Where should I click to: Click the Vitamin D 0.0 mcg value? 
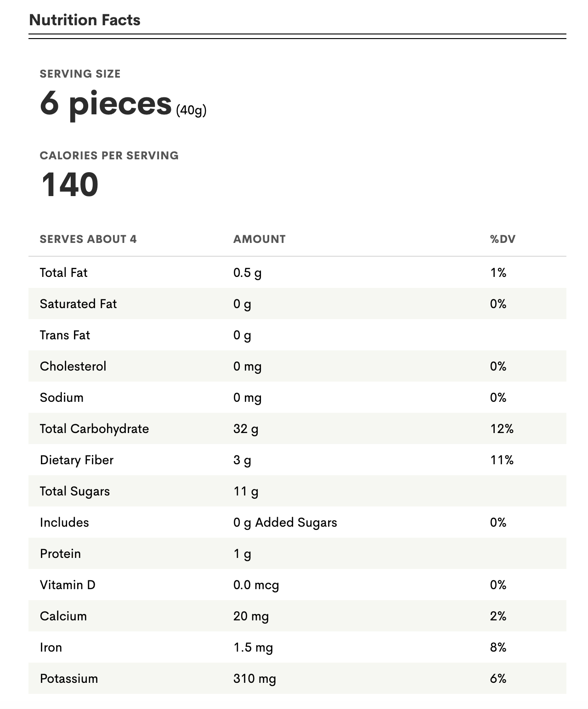256,585
